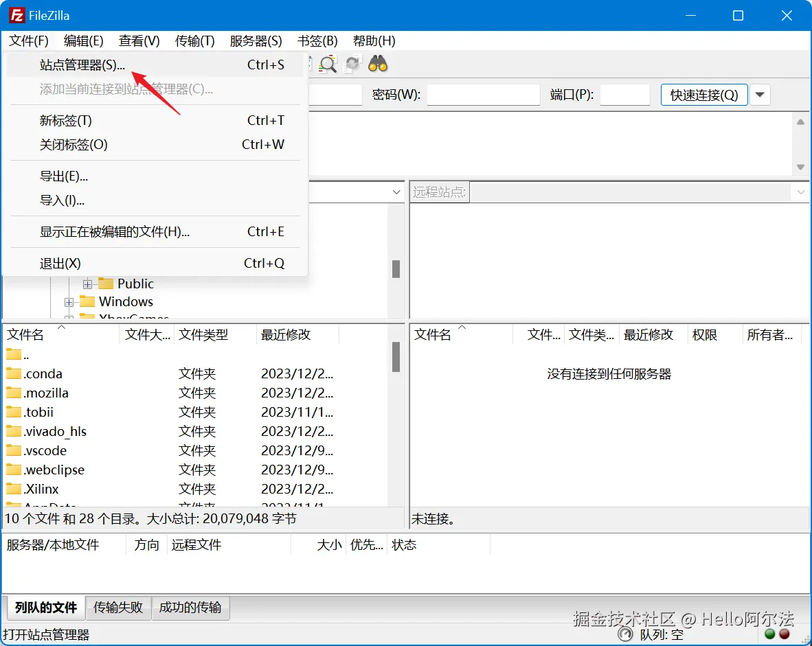Choose 关闭标签(O) menu entry
Viewport: 812px width, 646px height.
(155, 144)
